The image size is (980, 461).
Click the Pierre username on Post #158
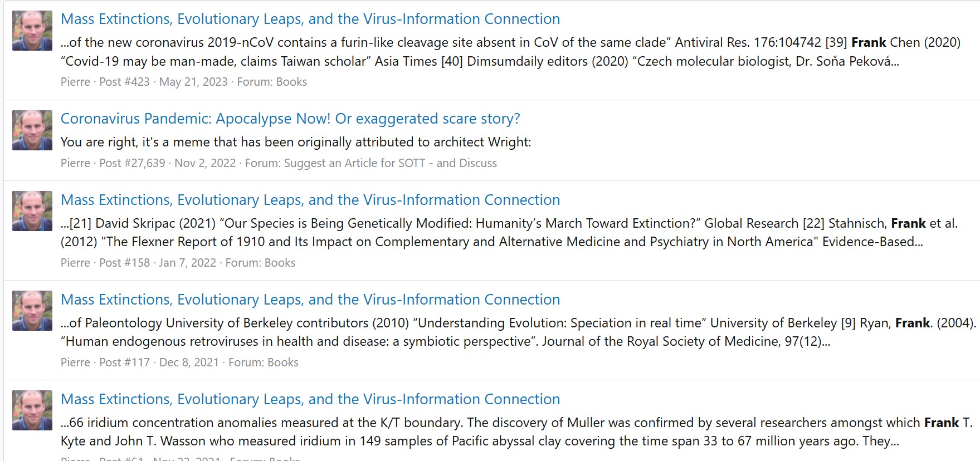coord(75,263)
